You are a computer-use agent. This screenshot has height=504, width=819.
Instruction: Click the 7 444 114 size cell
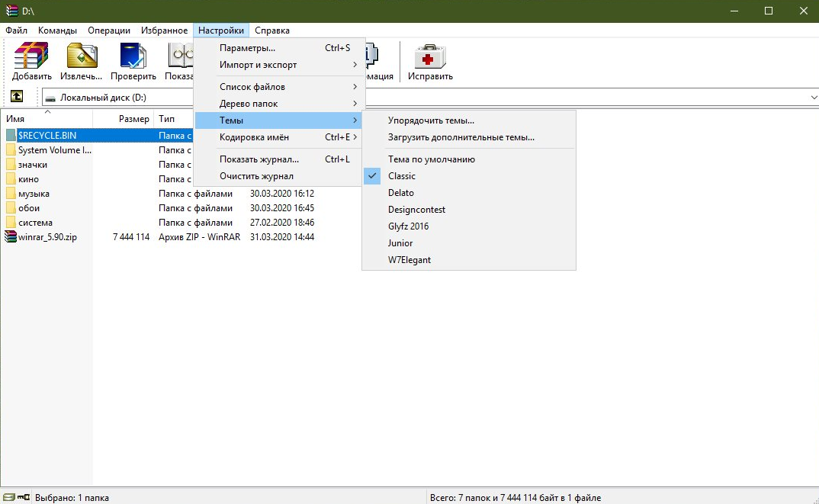[x=131, y=236]
